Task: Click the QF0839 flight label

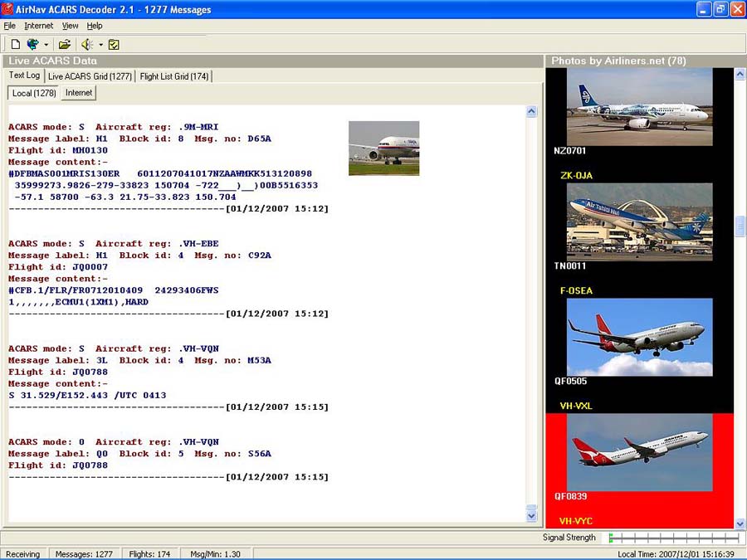Action: click(x=570, y=496)
